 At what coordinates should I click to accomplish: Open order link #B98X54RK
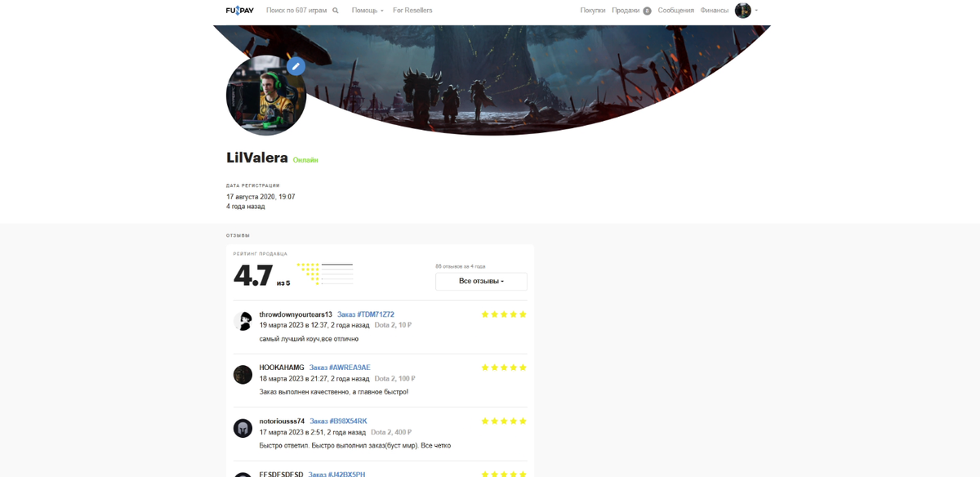pos(338,421)
